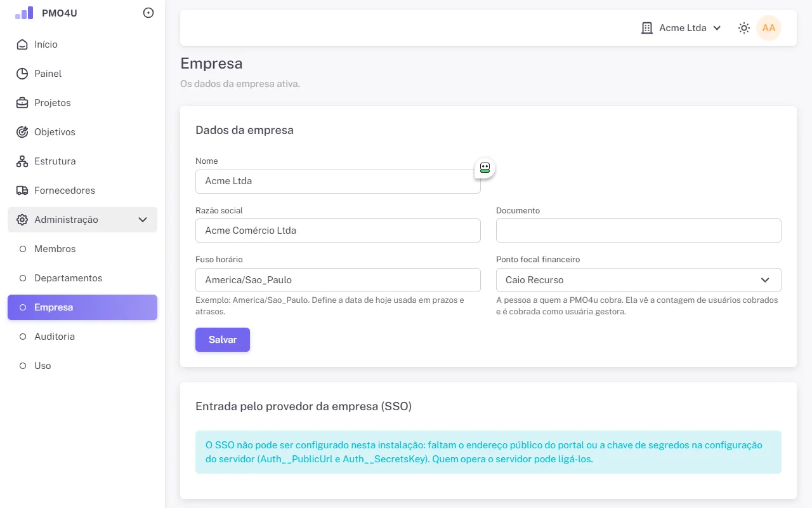This screenshot has width=812, height=508.
Task: Open the Ponto focal financeiro dropdown
Action: coord(639,280)
